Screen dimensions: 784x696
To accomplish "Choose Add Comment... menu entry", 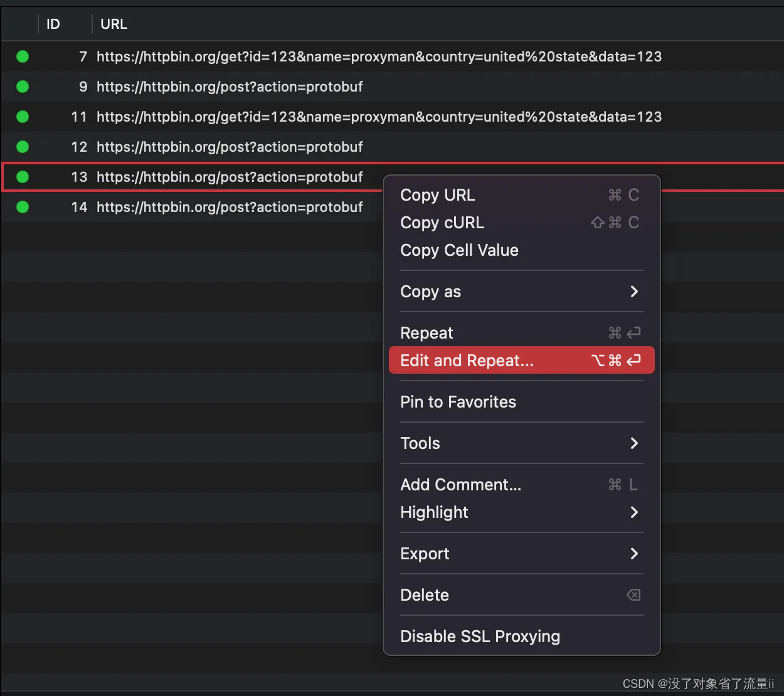I will pyautogui.click(x=521, y=485).
